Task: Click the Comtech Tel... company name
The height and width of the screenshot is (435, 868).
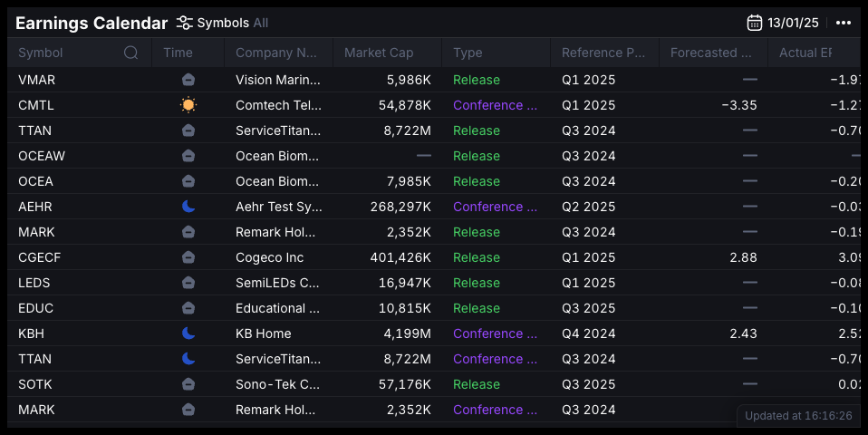Action: (x=278, y=105)
